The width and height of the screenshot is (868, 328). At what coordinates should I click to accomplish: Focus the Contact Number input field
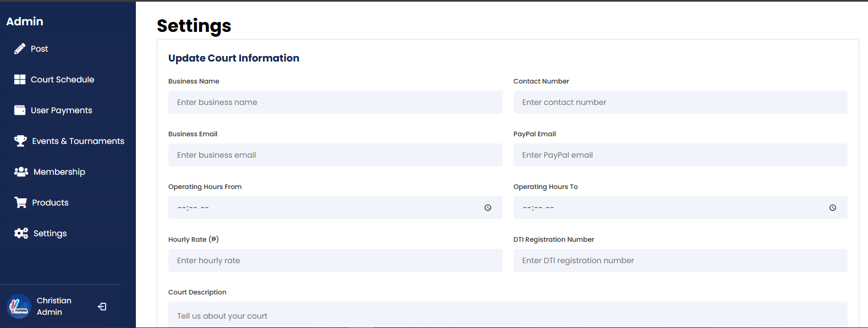[x=680, y=102]
